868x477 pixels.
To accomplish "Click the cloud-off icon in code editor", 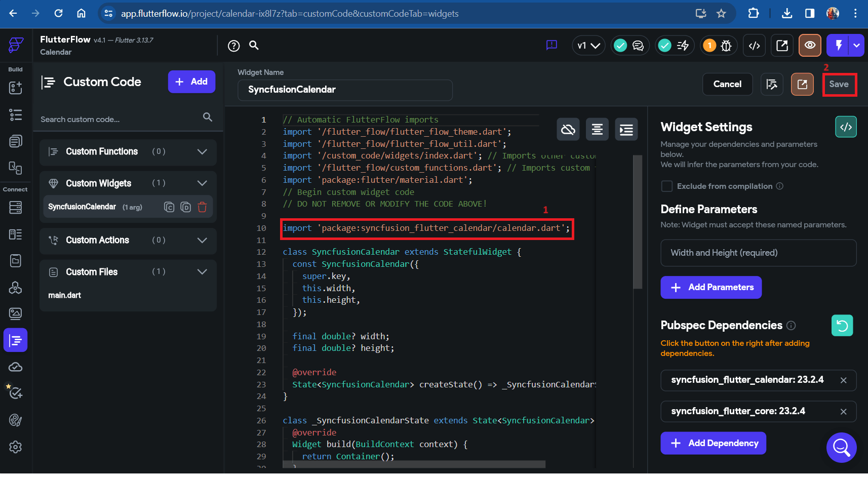I will click(568, 130).
